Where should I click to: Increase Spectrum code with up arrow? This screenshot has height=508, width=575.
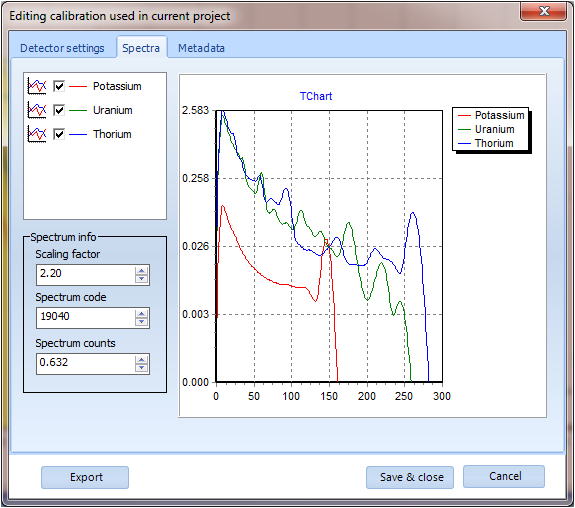[142, 314]
